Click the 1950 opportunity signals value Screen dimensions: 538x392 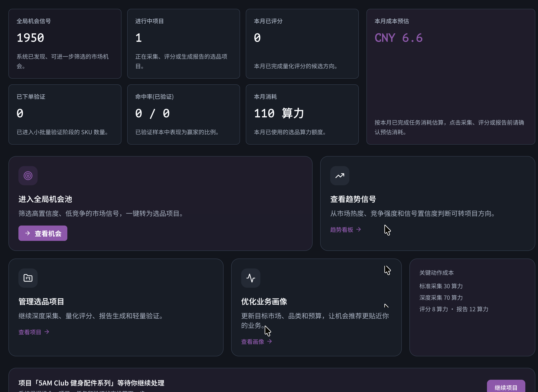(x=30, y=38)
